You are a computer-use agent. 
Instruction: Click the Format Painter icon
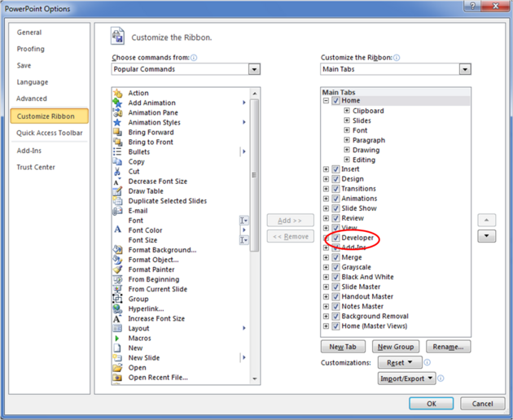(x=118, y=269)
